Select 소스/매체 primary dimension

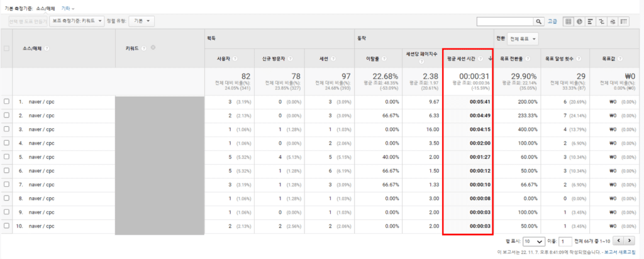(45, 8)
